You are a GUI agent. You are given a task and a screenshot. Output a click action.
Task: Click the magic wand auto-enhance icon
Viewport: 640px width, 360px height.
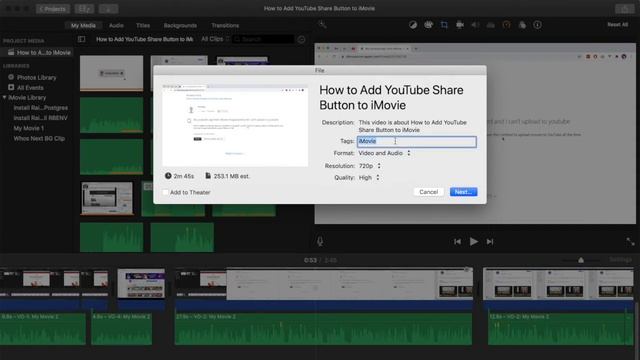(322, 25)
